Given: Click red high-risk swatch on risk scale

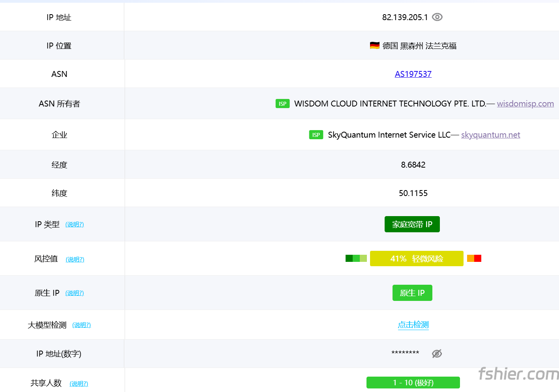Looking at the screenshot, I should tap(478, 258).
